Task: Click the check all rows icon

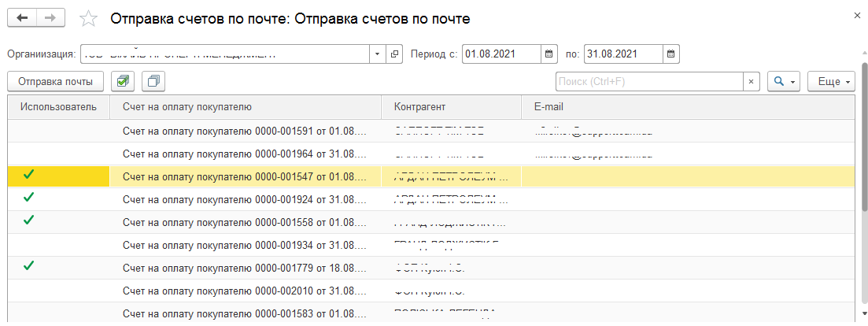Action: coord(124,81)
